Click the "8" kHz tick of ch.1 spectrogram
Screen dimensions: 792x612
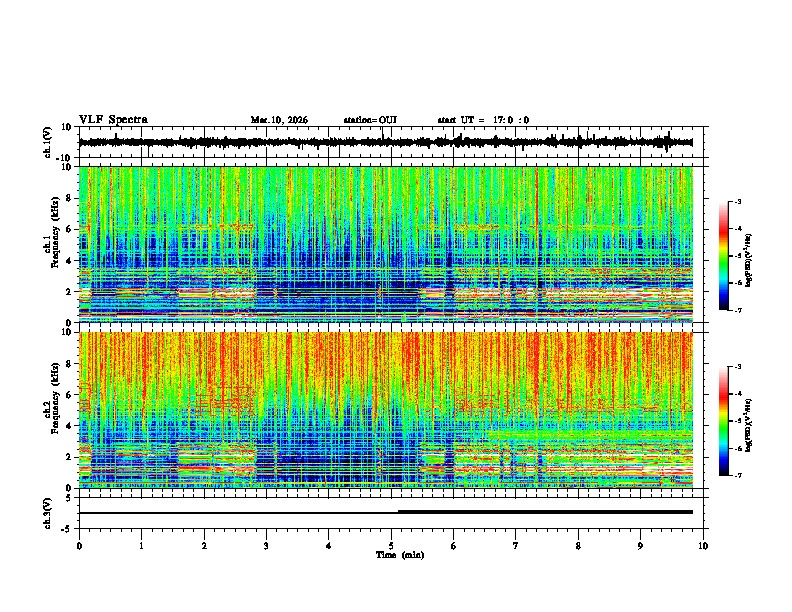(69, 198)
